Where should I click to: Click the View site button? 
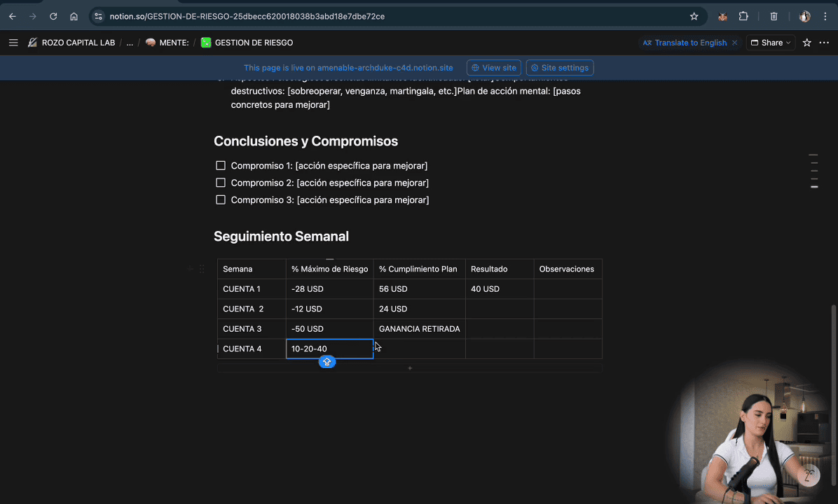coord(493,68)
